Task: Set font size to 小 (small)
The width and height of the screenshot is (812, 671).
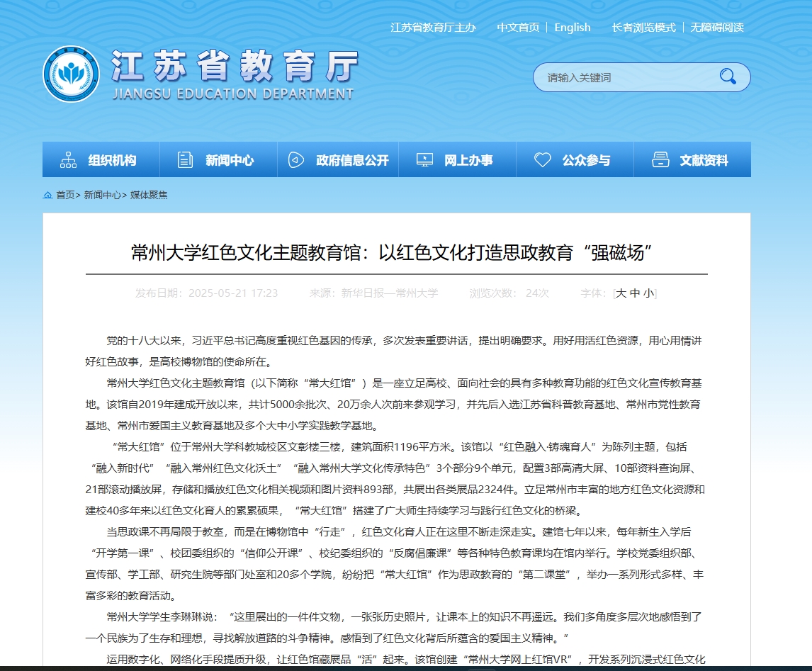Action: 648,293
